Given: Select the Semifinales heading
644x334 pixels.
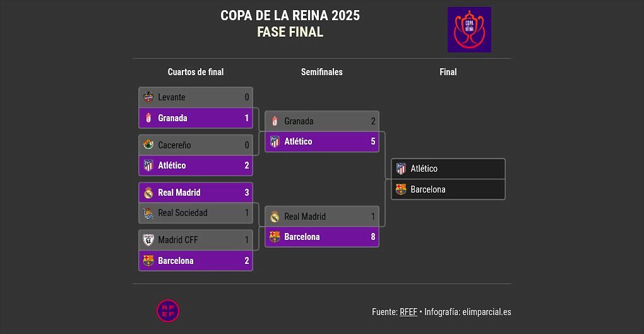Looking at the screenshot, I should click(x=321, y=72).
